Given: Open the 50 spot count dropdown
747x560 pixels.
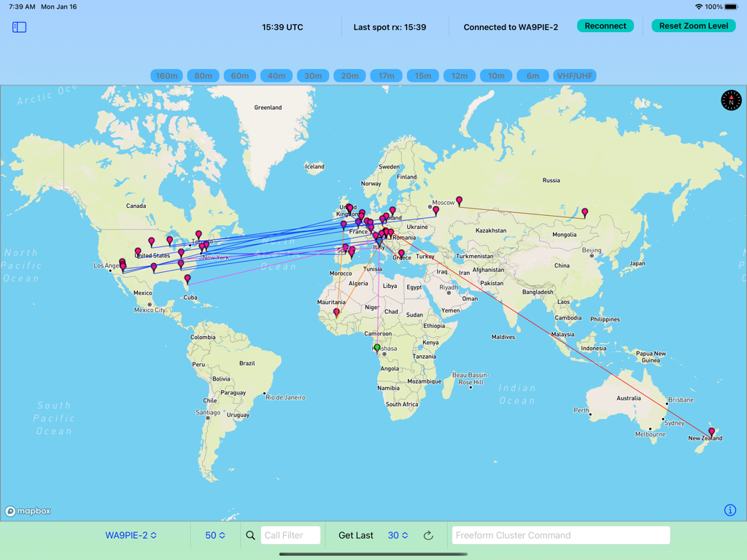Looking at the screenshot, I should pos(215,534).
